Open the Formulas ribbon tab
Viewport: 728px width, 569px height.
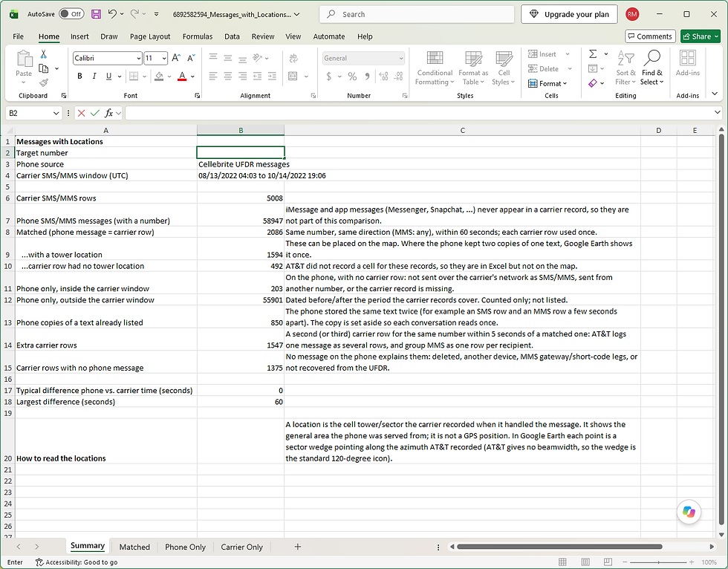tap(198, 36)
